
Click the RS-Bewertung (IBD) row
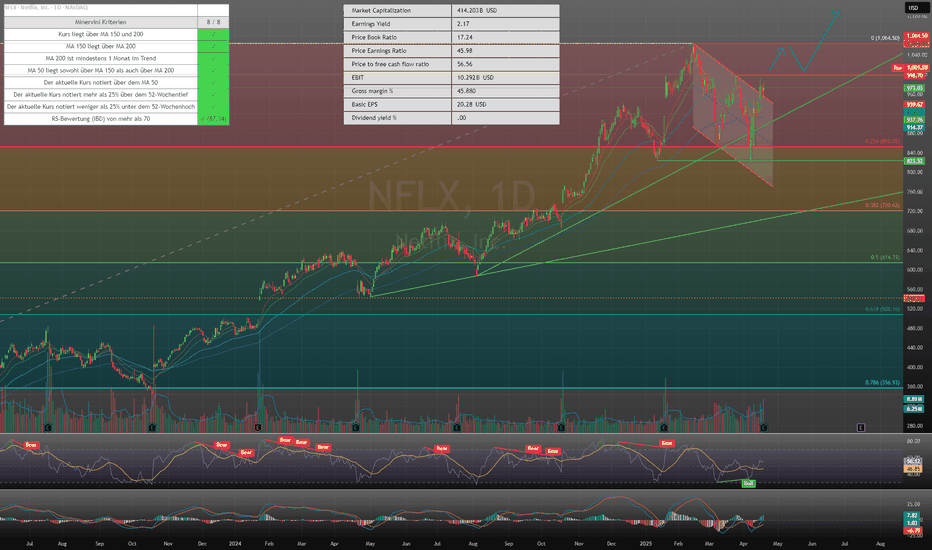[x=100, y=119]
